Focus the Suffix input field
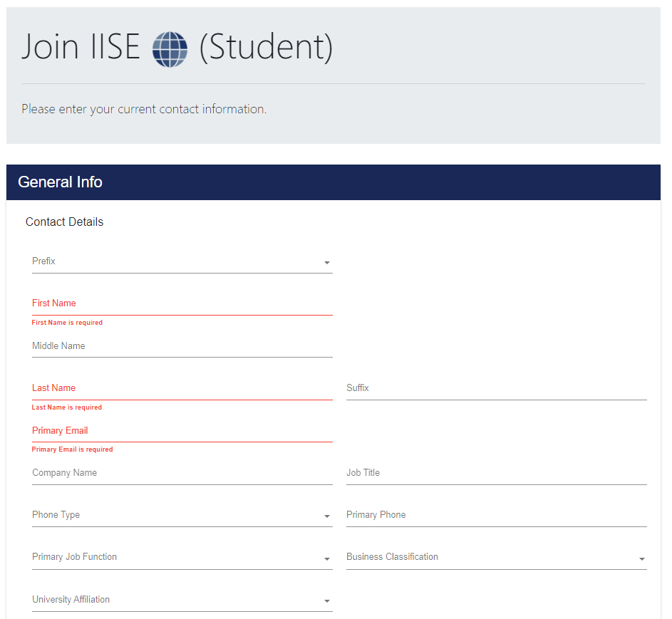 pos(496,388)
